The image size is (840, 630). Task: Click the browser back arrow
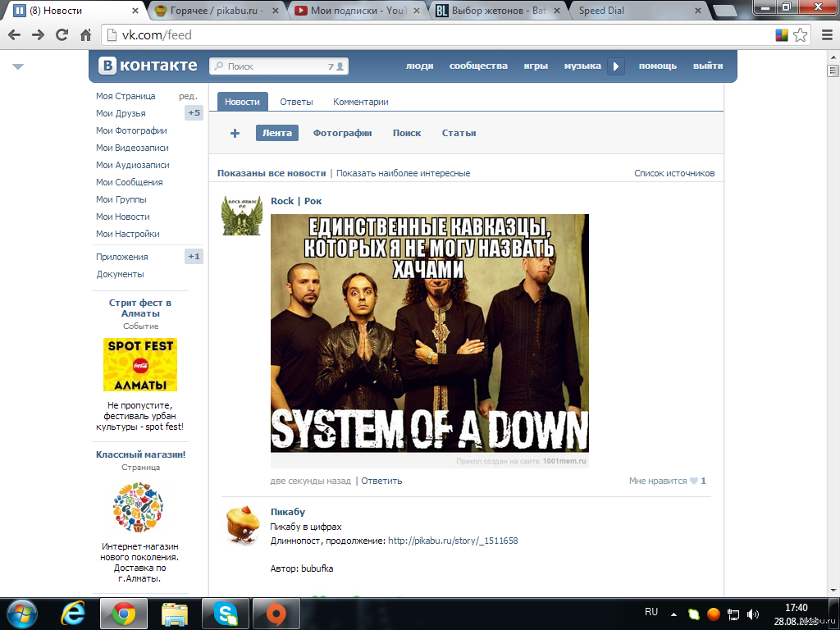[15, 35]
